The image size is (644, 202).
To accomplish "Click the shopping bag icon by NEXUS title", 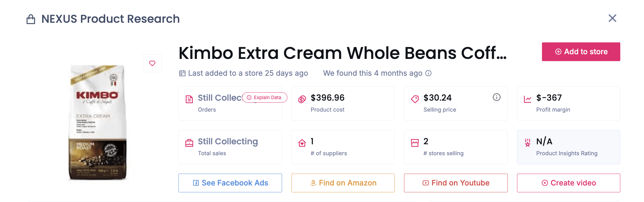I will 31,19.
